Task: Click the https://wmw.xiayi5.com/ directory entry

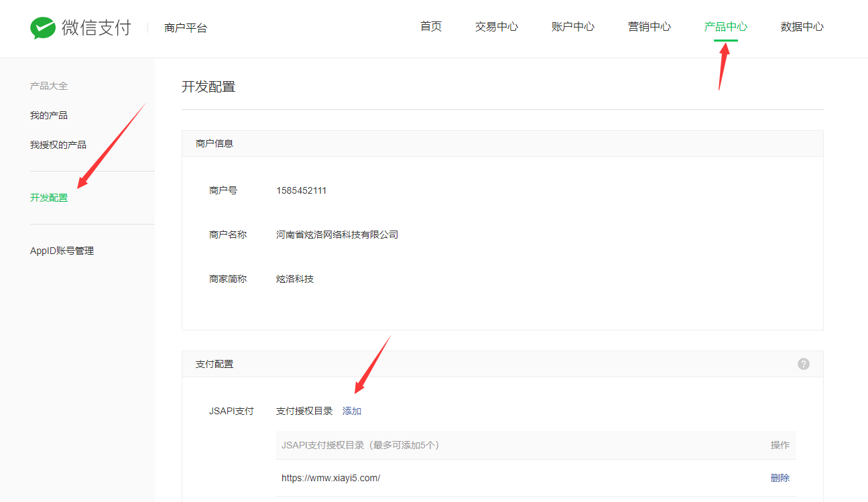Action: (331, 478)
